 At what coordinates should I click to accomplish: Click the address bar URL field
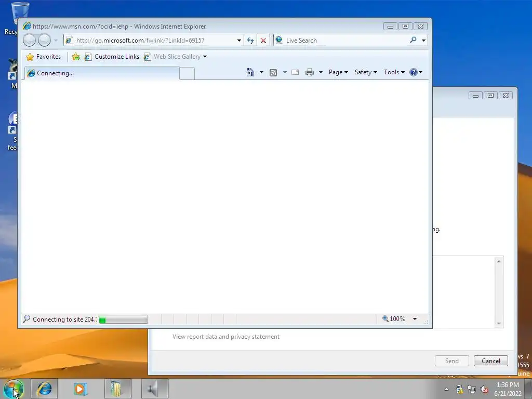[154, 41]
